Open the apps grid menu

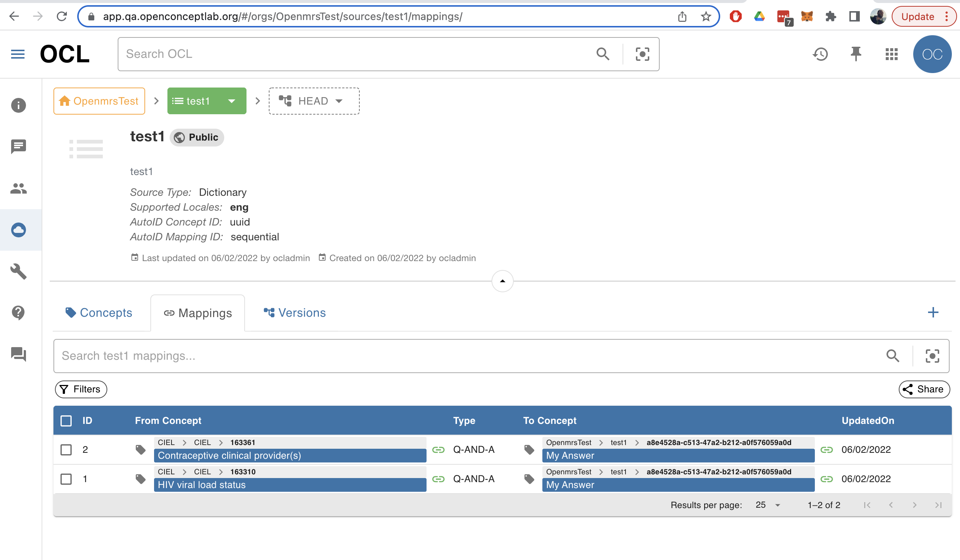point(891,54)
